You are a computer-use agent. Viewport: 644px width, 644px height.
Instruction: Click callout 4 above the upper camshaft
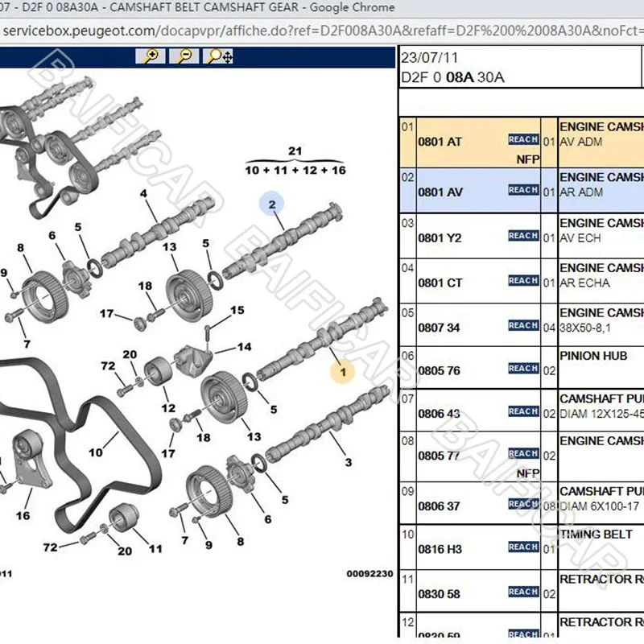(143, 193)
